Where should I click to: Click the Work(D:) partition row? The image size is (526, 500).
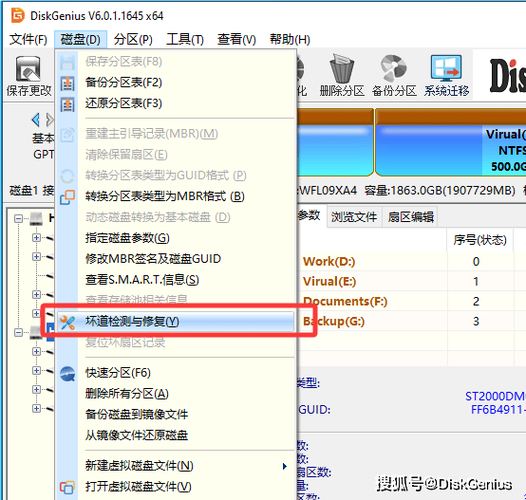tap(411, 261)
